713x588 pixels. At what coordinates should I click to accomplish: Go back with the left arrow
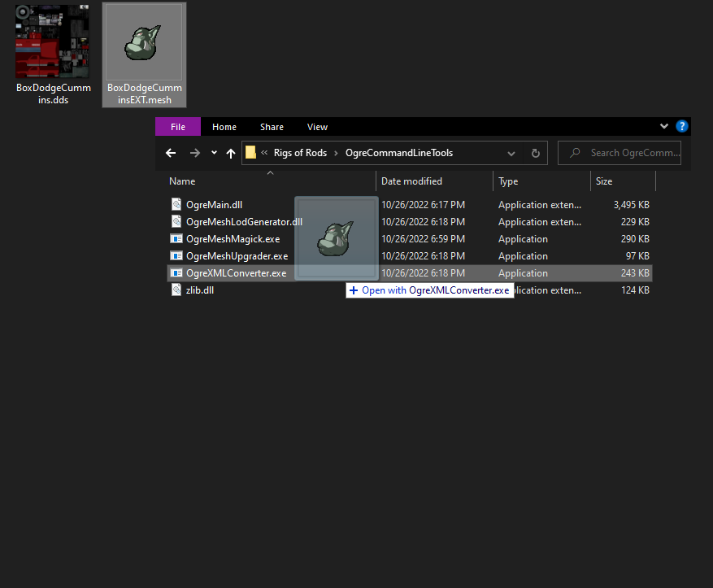point(171,153)
